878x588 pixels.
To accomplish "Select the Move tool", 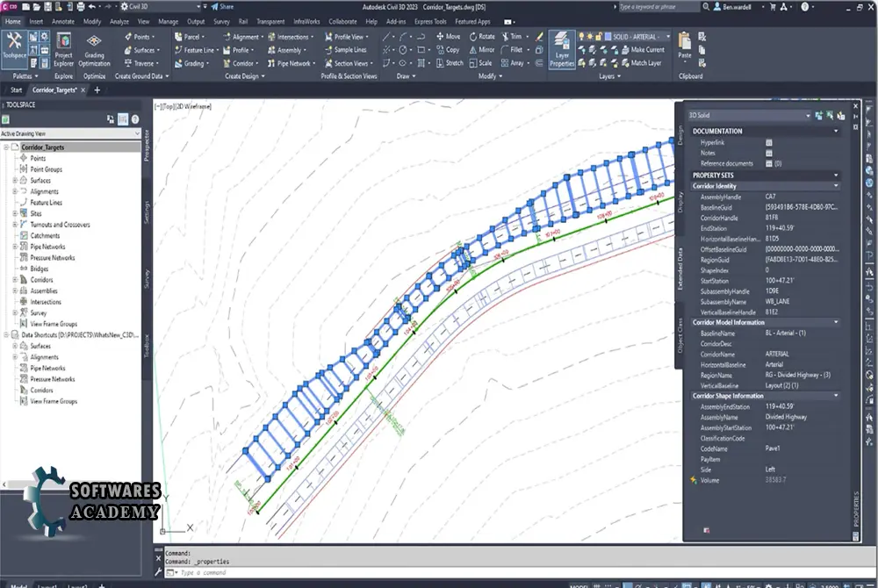I will [448, 36].
